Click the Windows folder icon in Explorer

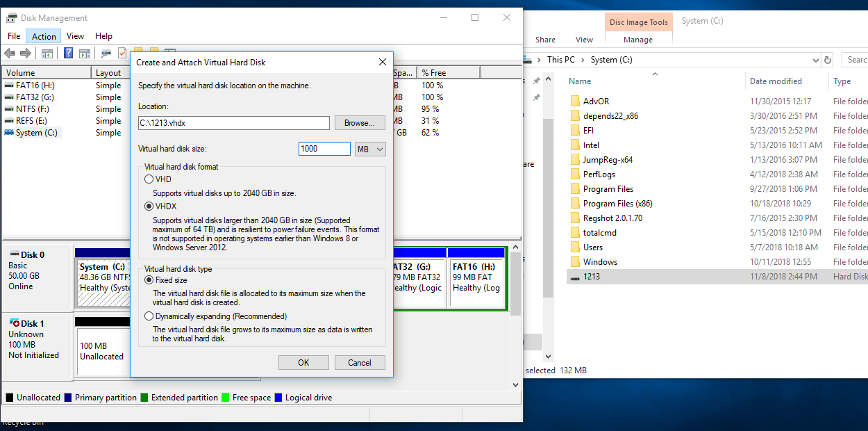tap(574, 261)
